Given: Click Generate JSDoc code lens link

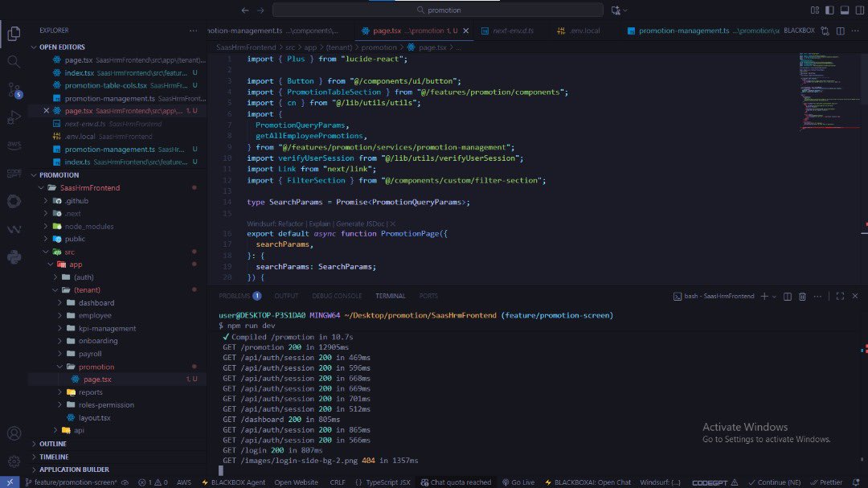Looking at the screenshot, I should pyautogui.click(x=360, y=223).
